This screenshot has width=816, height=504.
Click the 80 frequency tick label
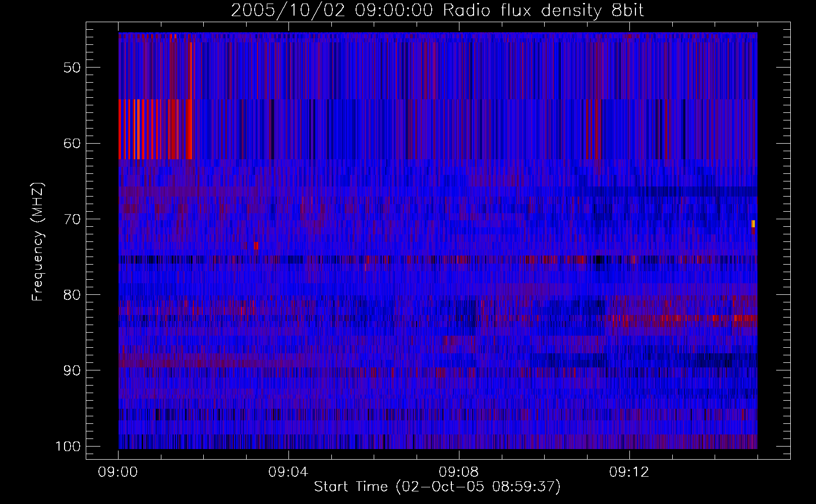pyautogui.click(x=72, y=295)
